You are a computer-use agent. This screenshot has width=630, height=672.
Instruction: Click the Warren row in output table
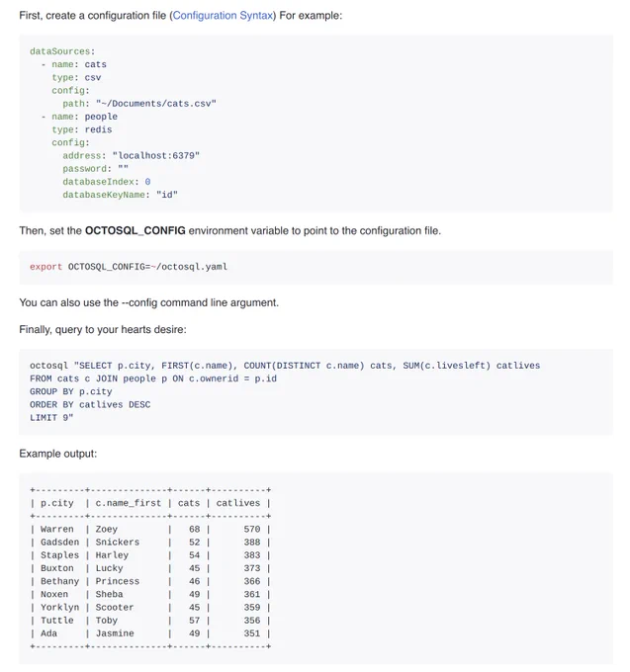pos(150,530)
